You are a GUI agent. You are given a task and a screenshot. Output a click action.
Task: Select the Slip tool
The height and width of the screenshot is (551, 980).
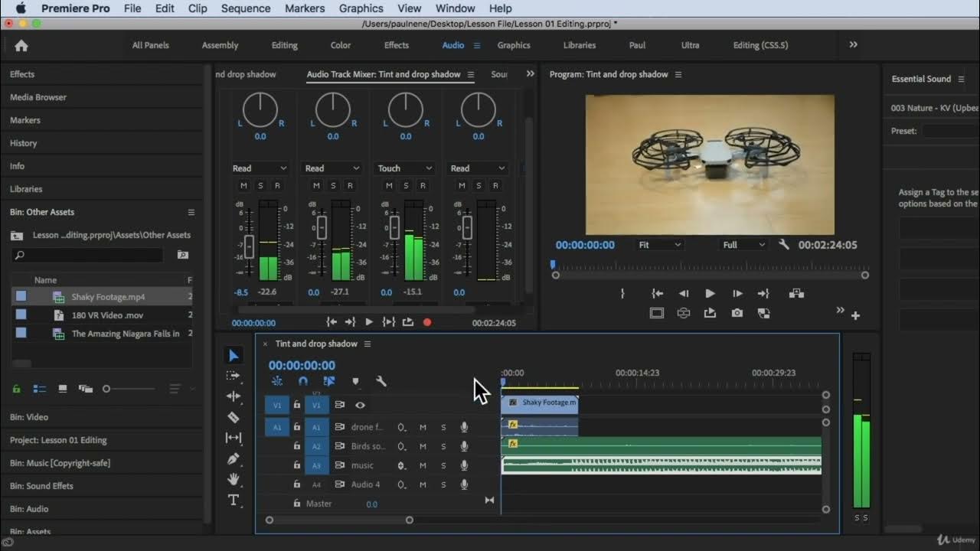[x=234, y=438]
